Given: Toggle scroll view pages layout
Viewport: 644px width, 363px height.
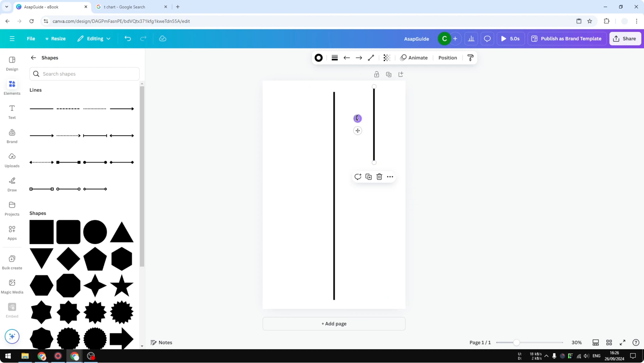Looking at the screenshot, I should [x=596, y=343].
